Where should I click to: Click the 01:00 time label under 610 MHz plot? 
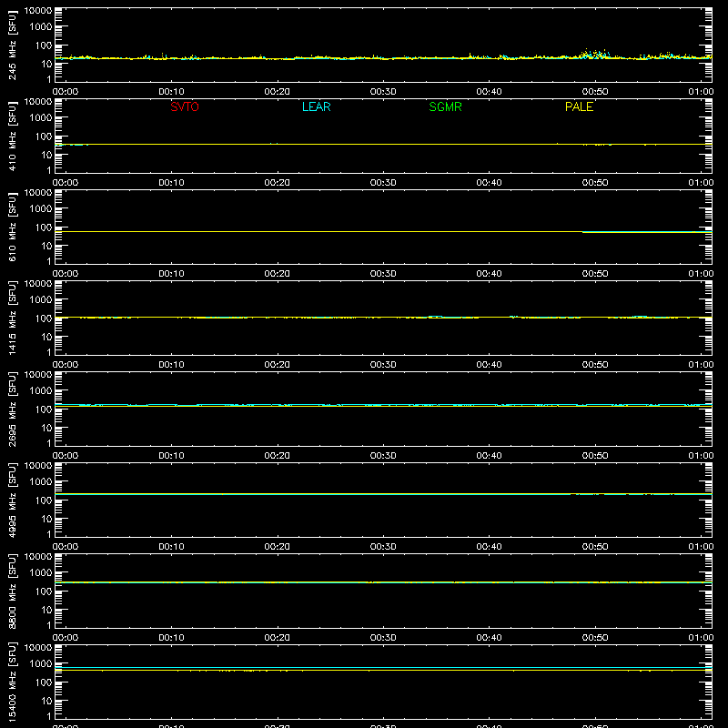(x=701, y=274)
